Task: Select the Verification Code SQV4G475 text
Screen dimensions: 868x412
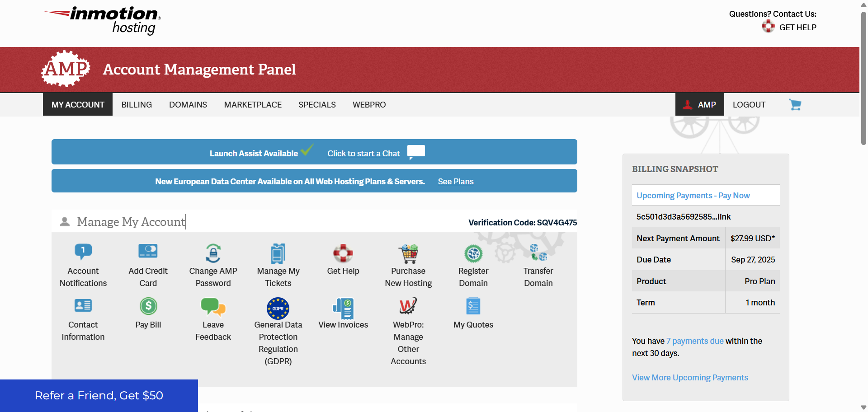Action: tap(523, 223)
